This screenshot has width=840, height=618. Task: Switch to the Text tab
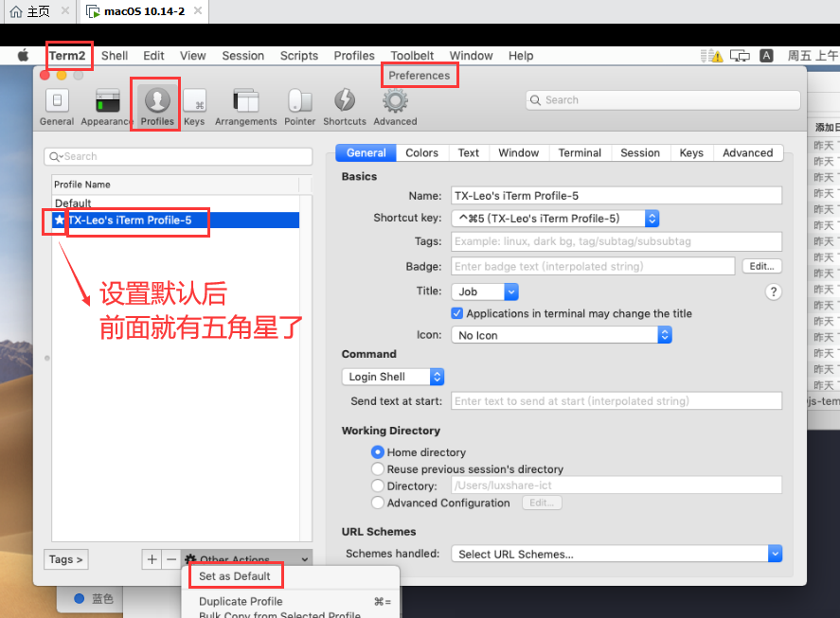[468, 152]
